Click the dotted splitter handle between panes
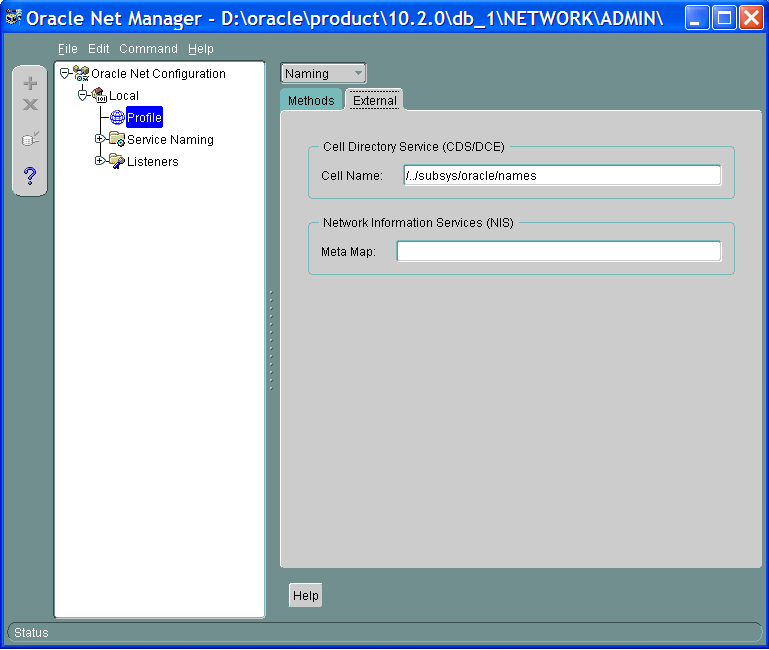The image size is (769, 650). tap(271, 340)
